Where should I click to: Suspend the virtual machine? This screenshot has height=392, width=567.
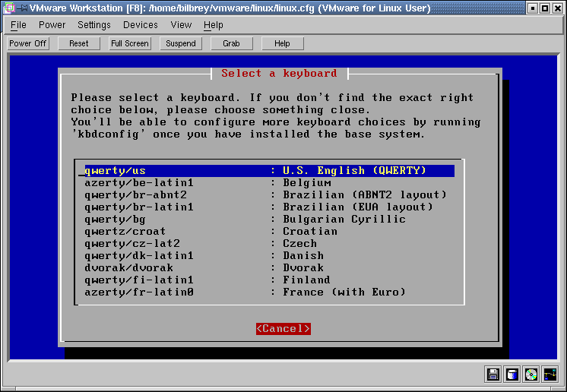[181, 43]
